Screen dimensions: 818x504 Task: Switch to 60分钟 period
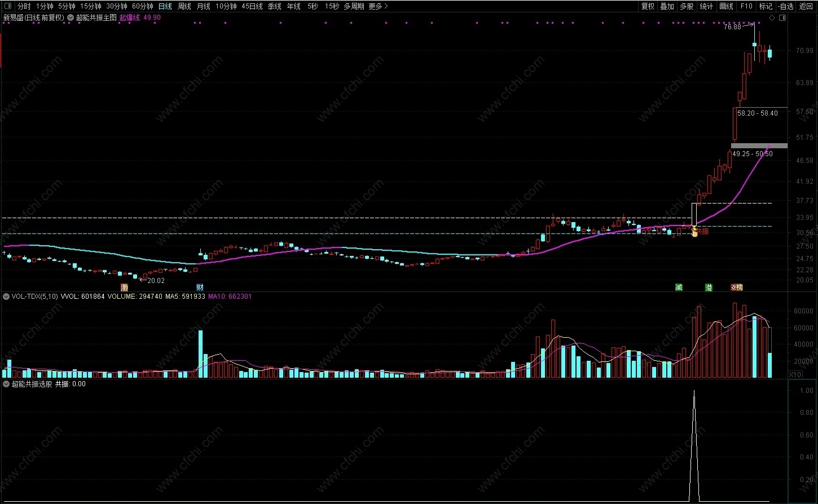(x=142, y=7)
